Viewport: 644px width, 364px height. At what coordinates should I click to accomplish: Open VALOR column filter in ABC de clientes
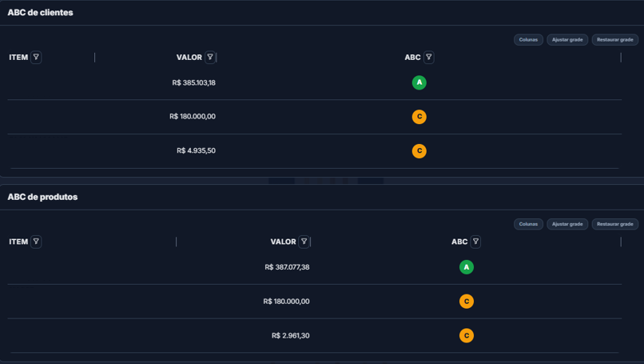(210, 57)
